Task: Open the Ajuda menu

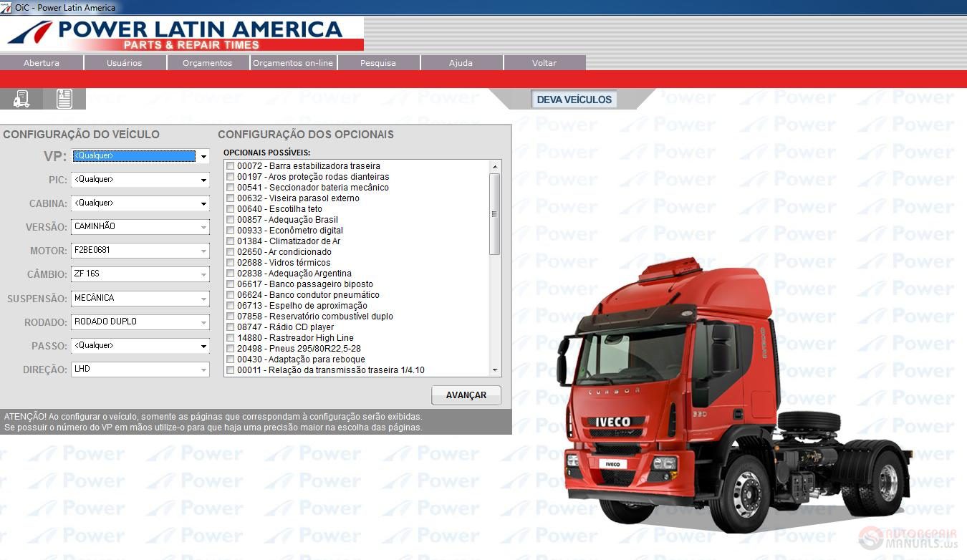Action: (461, 63)
